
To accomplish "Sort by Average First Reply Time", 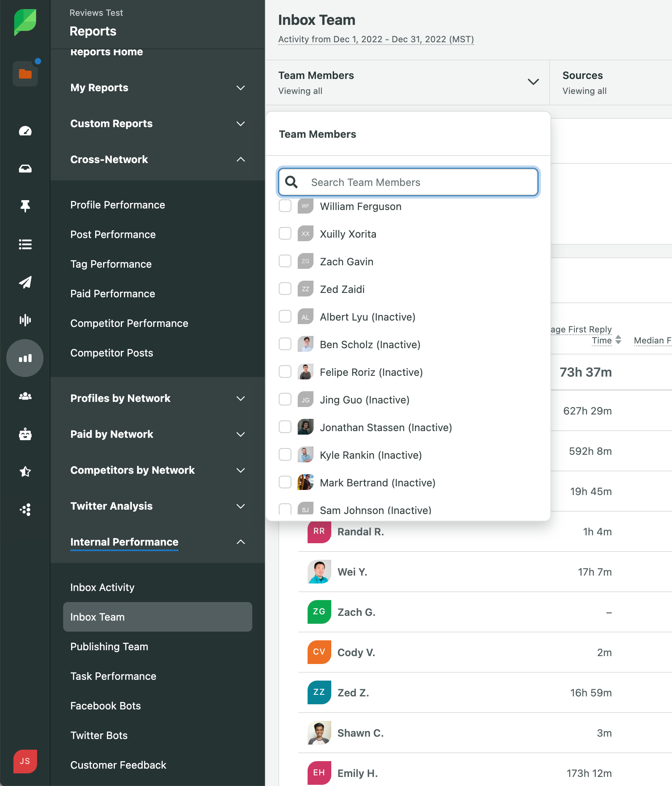I will pos(618,340).
